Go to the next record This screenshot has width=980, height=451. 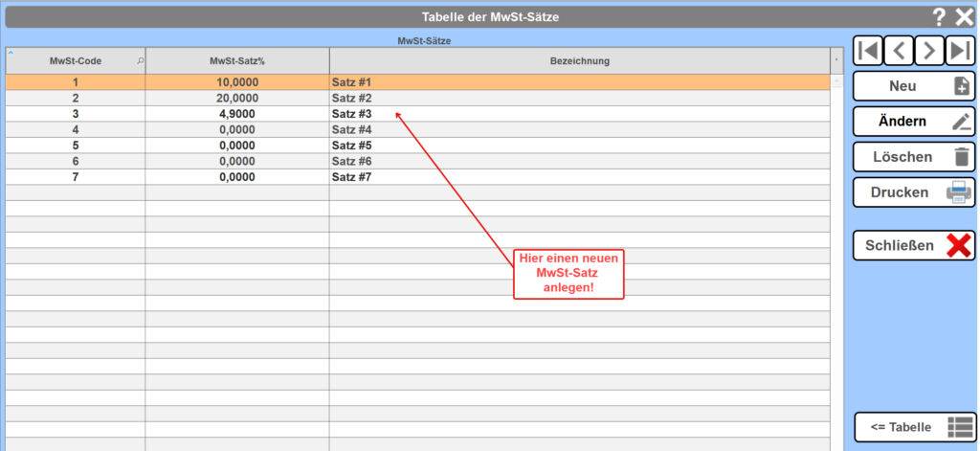click(929, 51)
